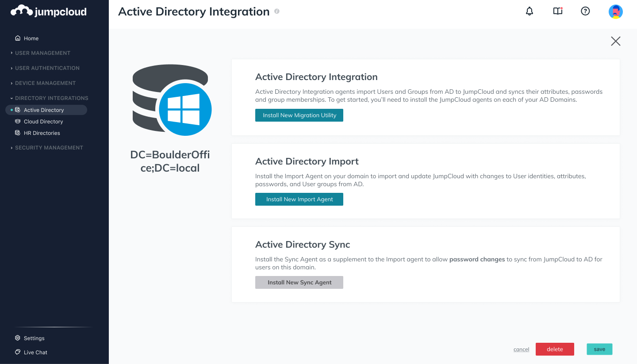Save the domain configuration
Screen dimensions: 637x364
[599, 349]
